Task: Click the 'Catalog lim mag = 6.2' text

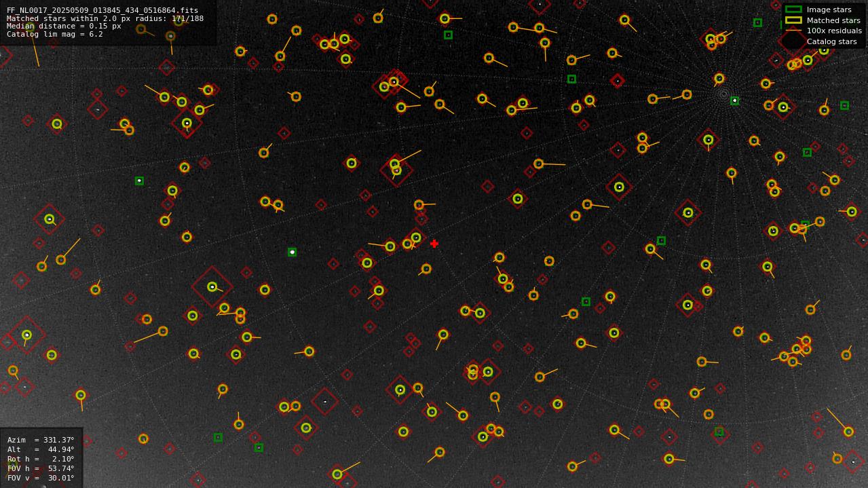Action: (55, 35)
